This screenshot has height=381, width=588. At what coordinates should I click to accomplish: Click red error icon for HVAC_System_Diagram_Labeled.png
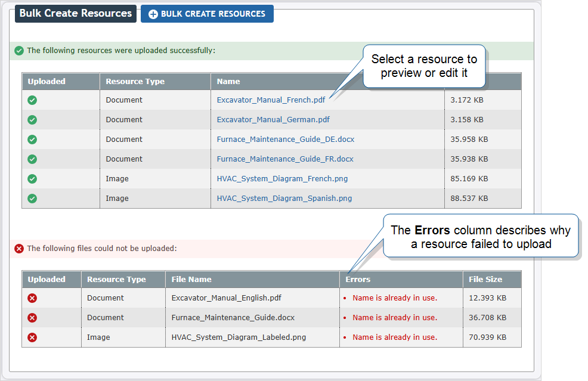(x=32, y=337)
